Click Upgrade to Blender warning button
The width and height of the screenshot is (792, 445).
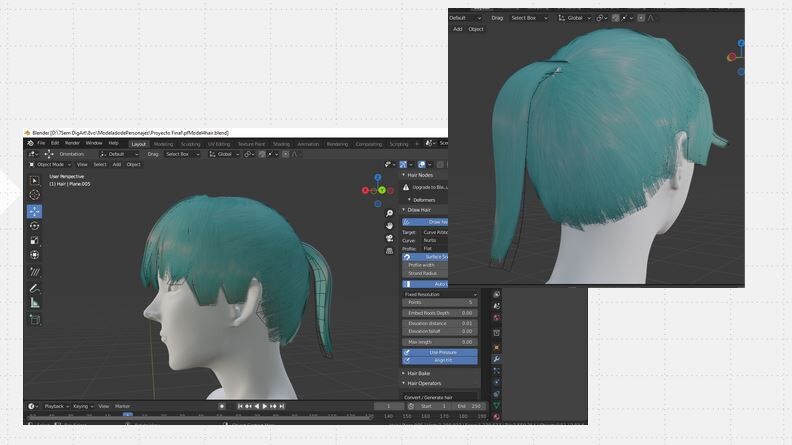(430, 187)
